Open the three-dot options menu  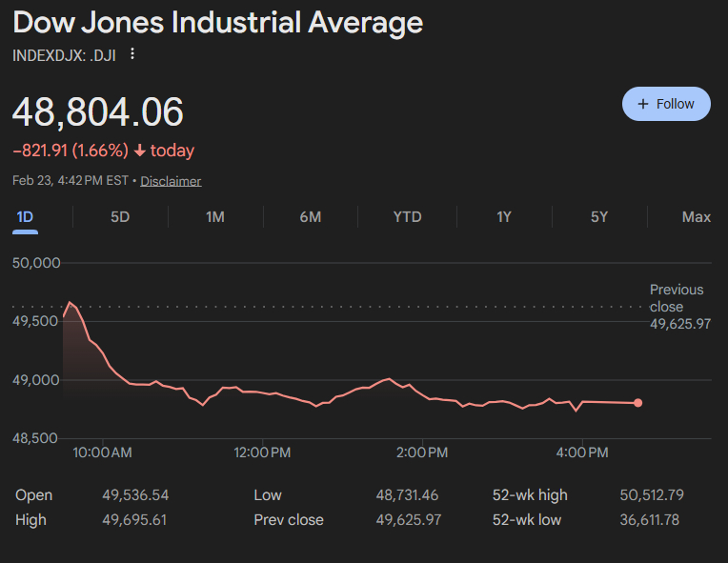[132, 54]
